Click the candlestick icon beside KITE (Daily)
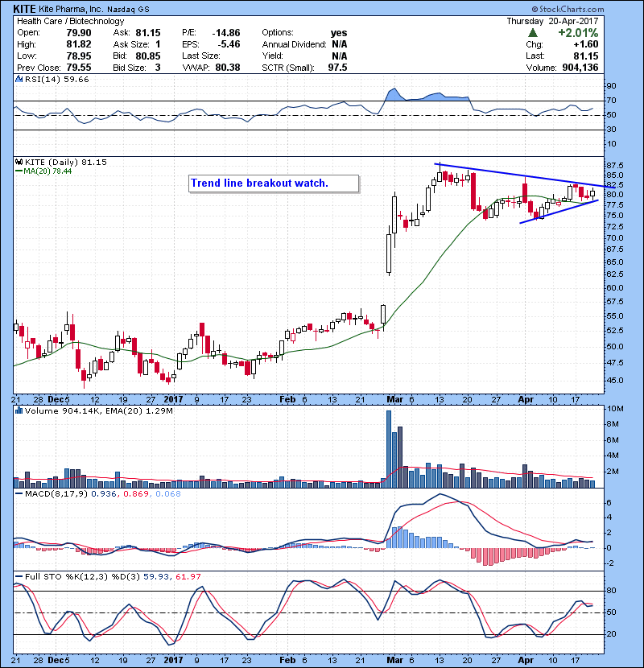644x668 pixels. (x=19, y=162)
